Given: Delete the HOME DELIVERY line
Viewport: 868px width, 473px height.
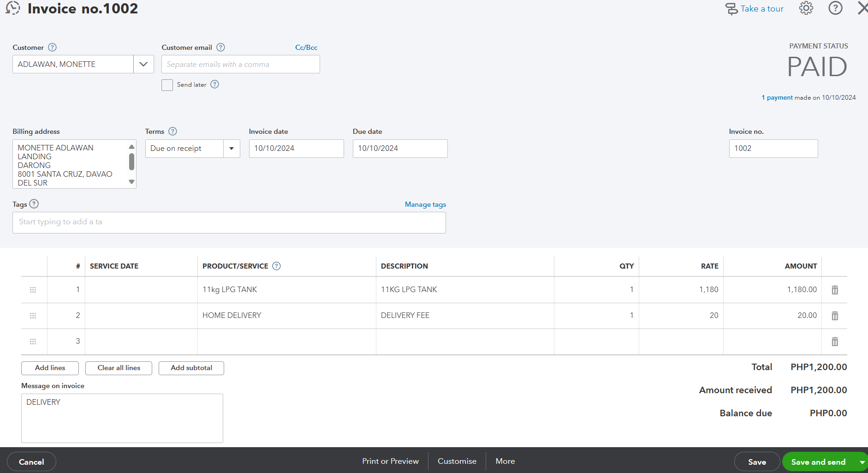Looking at the screenshot, I should point(835,316).
